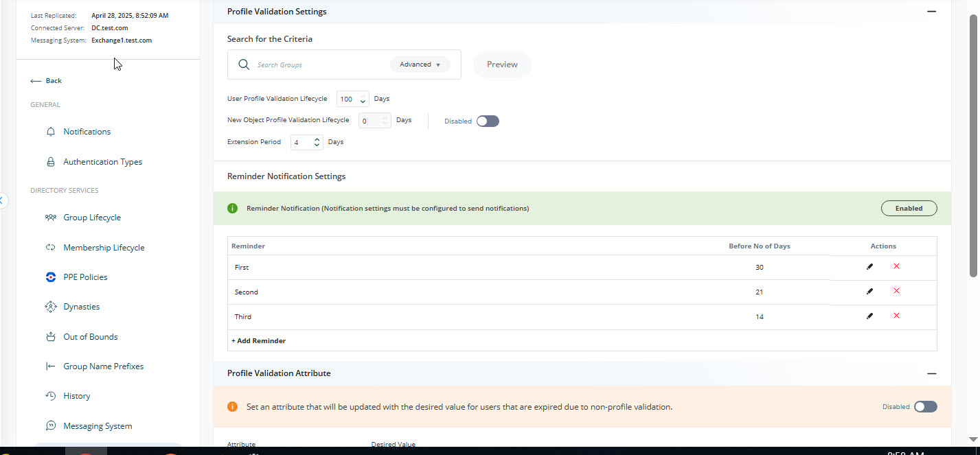This screenshot has height=455, width=980.
Task: Click inside the Search Groups field
Action: pos(316,64)
